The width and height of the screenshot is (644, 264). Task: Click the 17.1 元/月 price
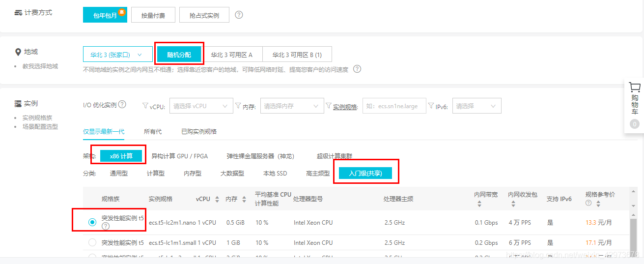click(x=599, y=243)
